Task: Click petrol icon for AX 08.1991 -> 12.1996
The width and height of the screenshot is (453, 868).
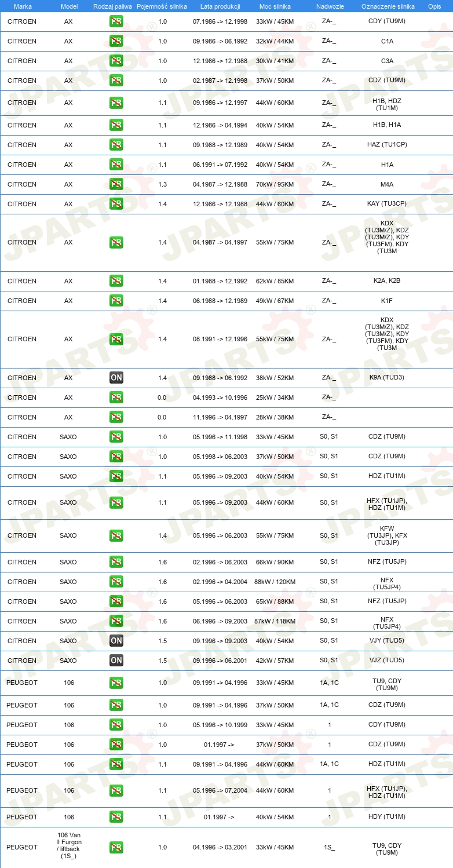Action: [116, 339]
